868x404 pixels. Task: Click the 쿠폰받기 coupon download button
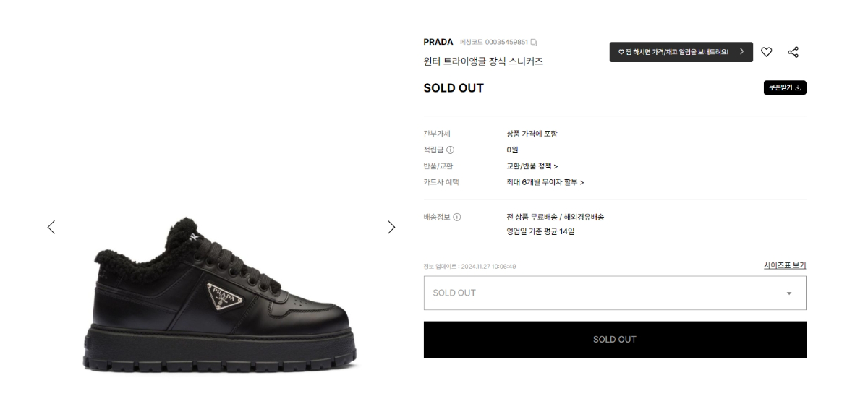coord(785,87)
